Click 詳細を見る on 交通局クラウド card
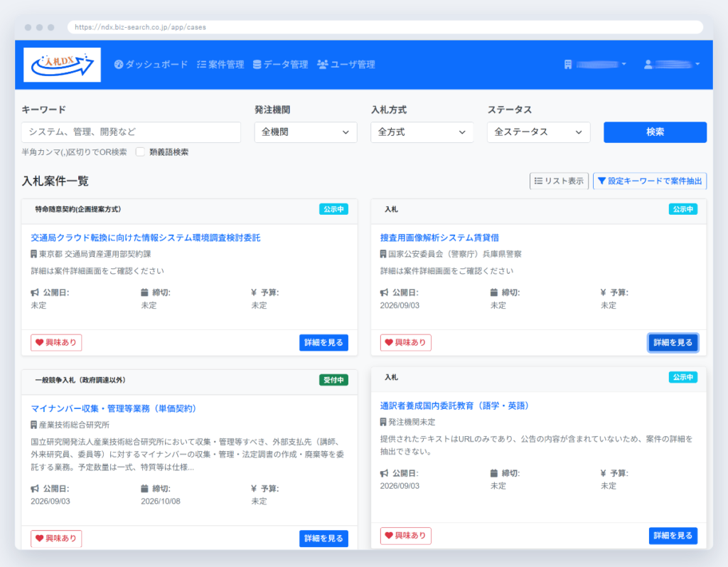The width and height of the screenshot is (728, 567). (323, 342)
